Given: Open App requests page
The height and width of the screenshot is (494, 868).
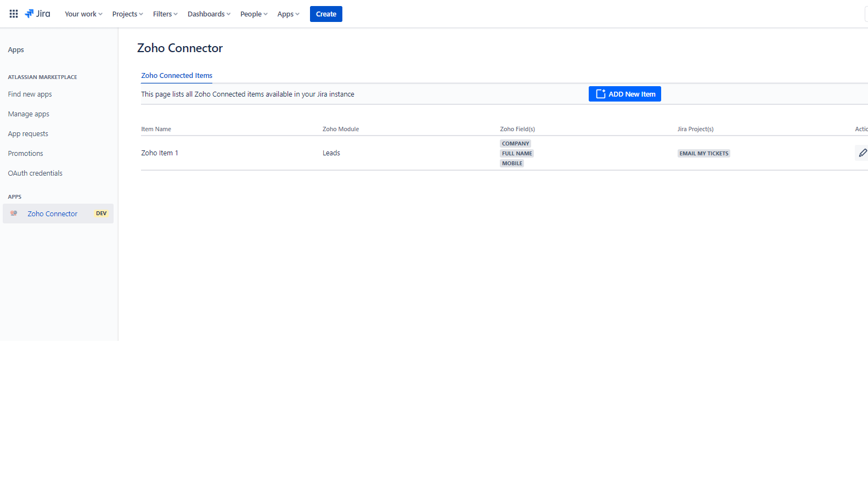Looking at the screenshot, I should tap(28, 134).
